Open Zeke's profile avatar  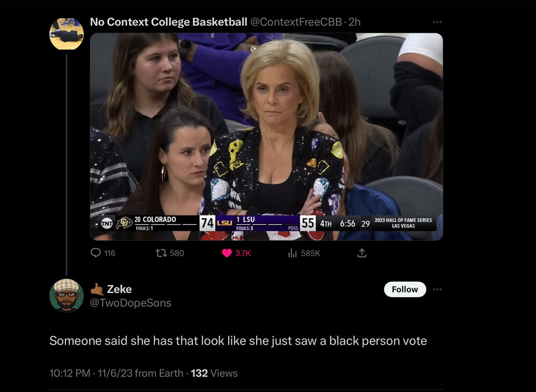(x=66, y=295)
